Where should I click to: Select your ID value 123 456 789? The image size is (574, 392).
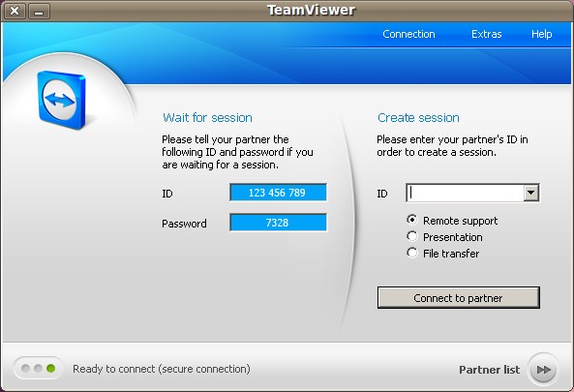click(278, 193)
